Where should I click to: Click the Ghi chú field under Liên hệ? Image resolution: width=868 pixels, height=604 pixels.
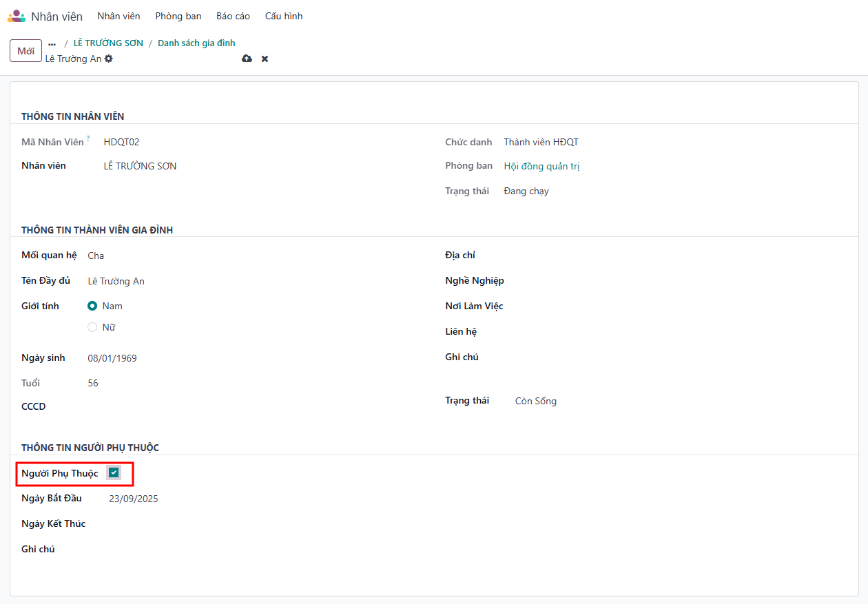(x=681, y=357)
